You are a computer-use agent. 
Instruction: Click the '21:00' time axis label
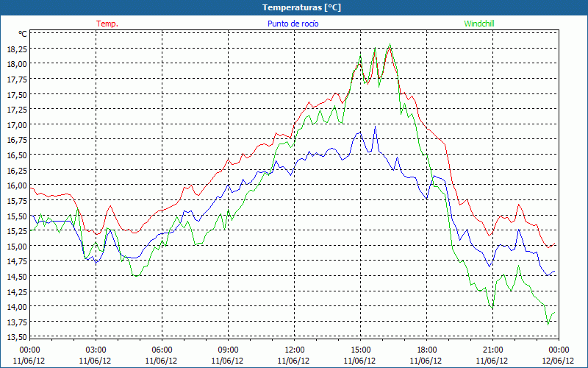click(492, 350)
